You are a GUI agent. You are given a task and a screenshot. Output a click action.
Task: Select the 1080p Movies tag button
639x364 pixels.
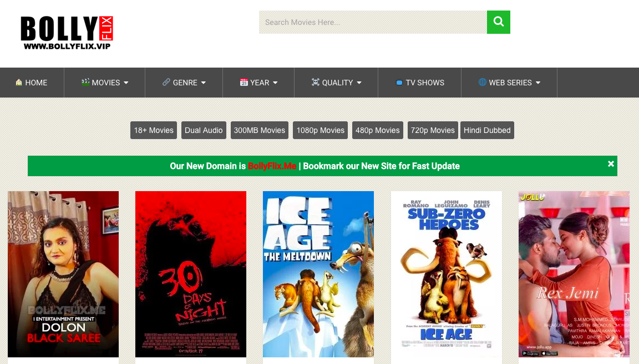[320, 130]
